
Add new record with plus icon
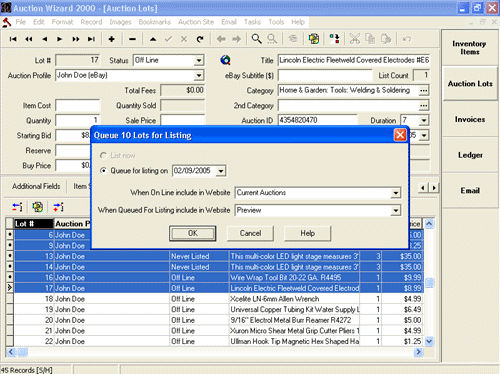point(112,39)
